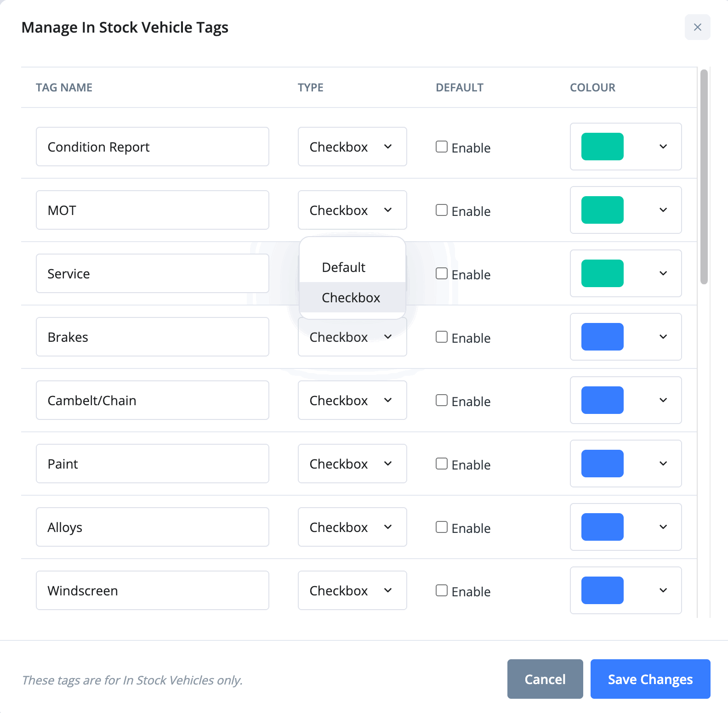The height and width of the screenshot is (713, 728).
Task: Choose Default in the open type menu
Action: [344, 267]
